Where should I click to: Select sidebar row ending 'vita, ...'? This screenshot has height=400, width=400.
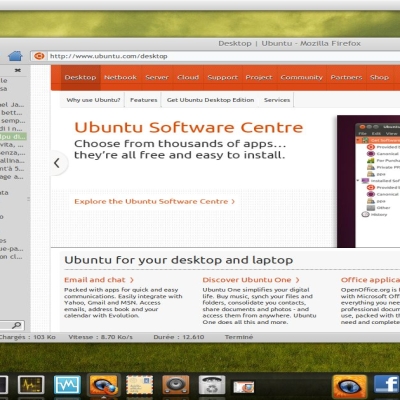12,145
